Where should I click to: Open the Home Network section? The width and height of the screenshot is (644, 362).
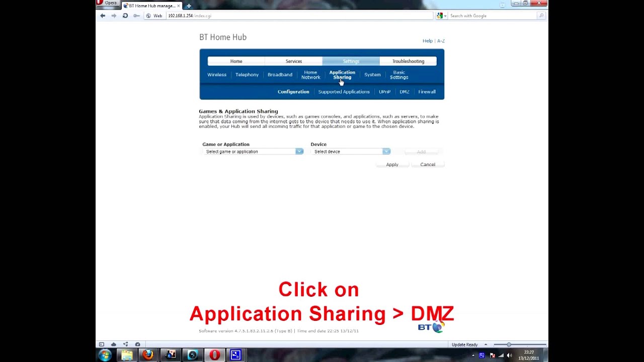tap(310, 75)
